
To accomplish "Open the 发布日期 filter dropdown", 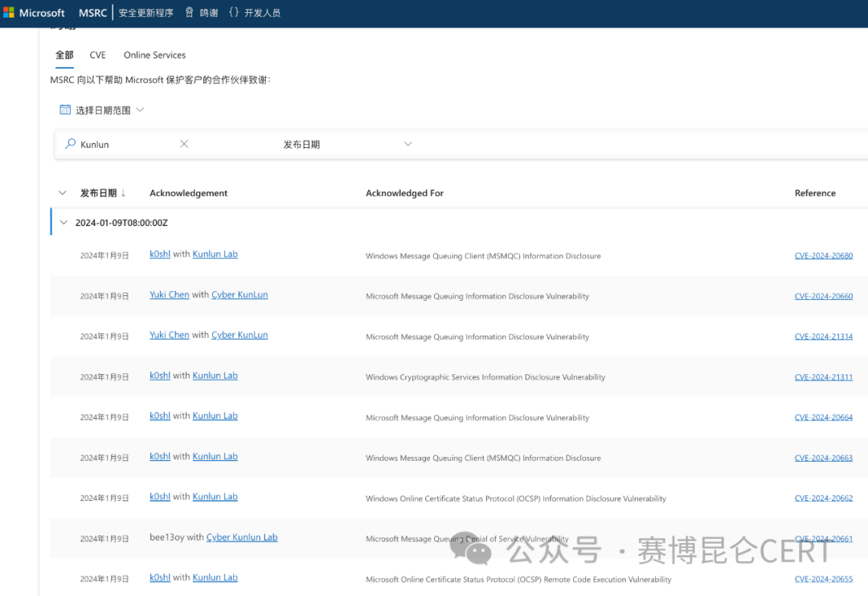I will pos(408,144).
